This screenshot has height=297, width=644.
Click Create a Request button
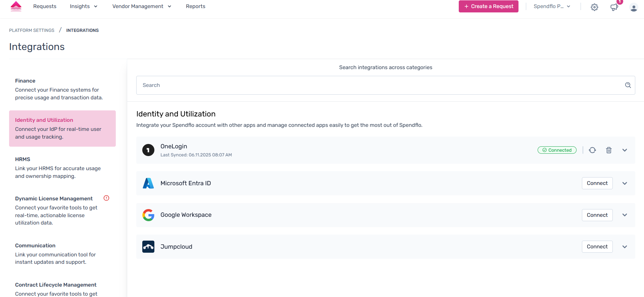tap(488, 6)
